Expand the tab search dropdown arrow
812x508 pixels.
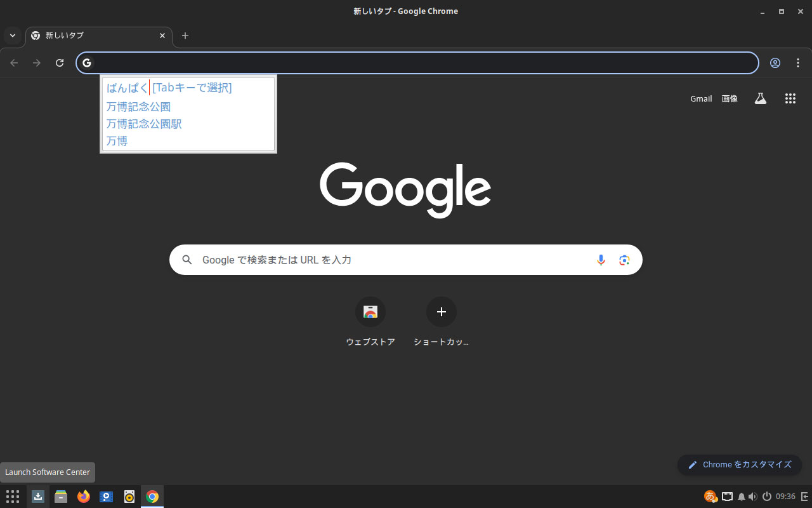tap(12, 36)
